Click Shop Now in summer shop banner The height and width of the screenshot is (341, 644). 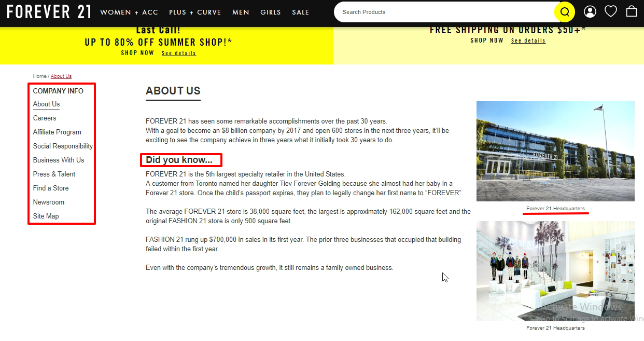137,53
